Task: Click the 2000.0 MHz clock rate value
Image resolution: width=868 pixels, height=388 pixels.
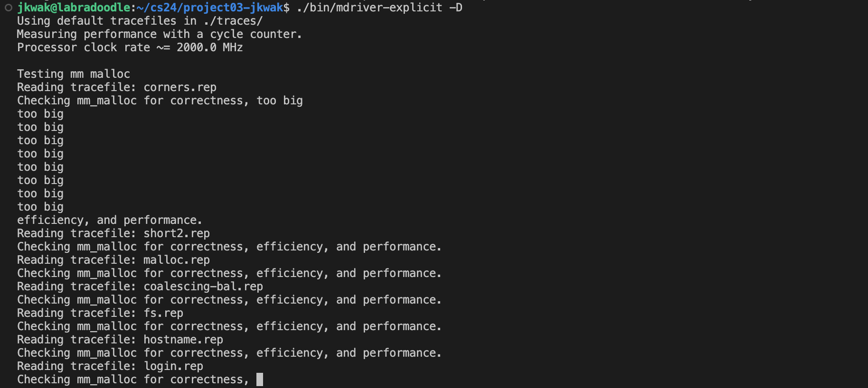Action: [x=209, y=47]
